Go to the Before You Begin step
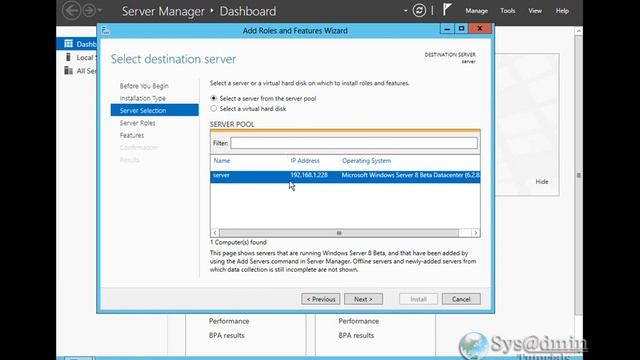The width and height of the screenshot is (640, 360). click(x=144, y=86)
